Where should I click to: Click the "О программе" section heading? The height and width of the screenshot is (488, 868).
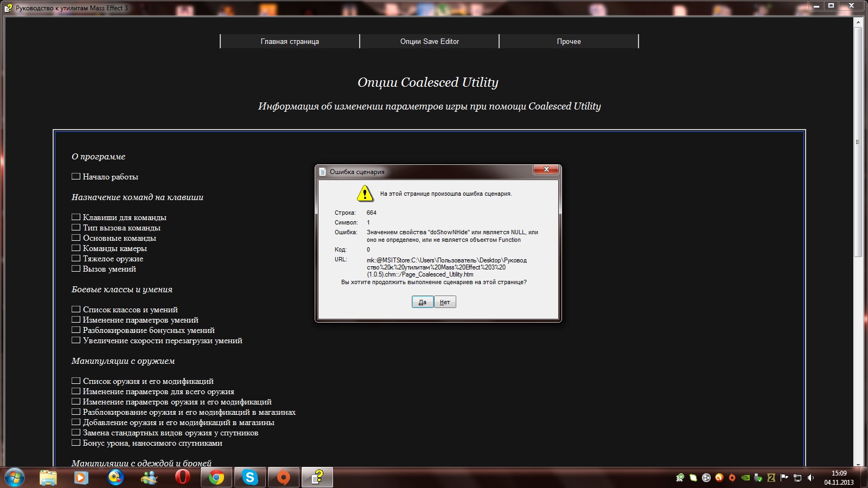tap(98, 157)
